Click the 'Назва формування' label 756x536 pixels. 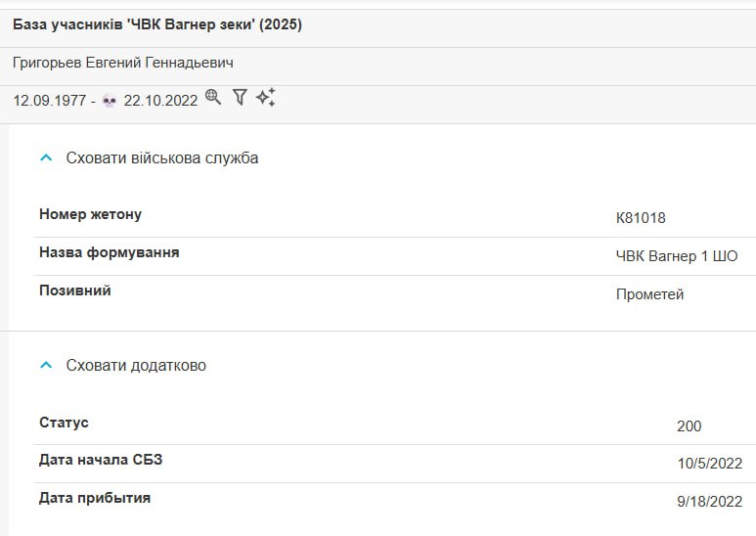point(109,252)
